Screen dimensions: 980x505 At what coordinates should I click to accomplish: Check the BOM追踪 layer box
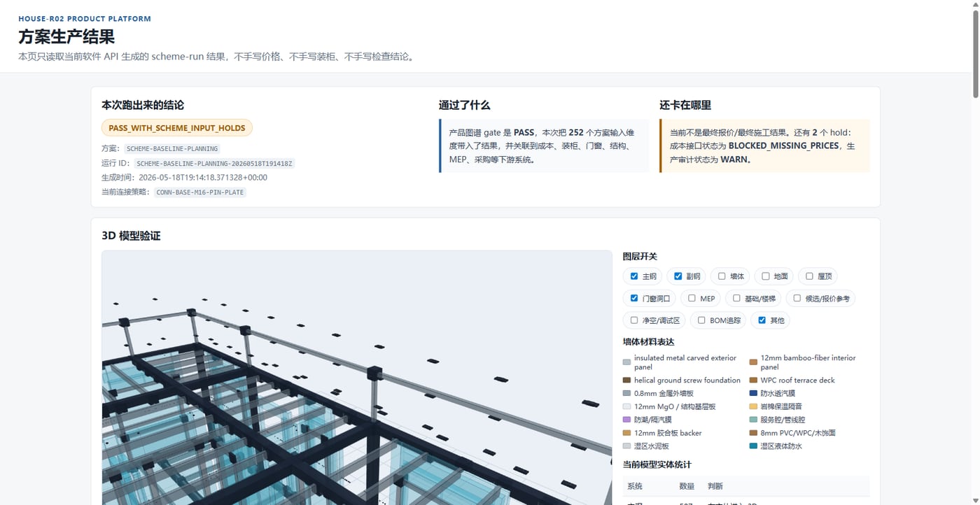[701, 320]
